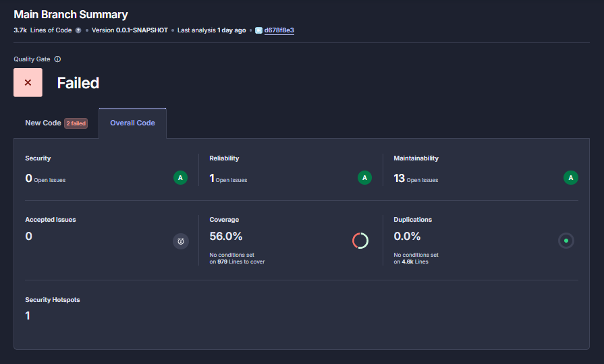Click the Maintainability A rating badge
The width and height of the screenshot is (604, 364).
coord(571,178)
